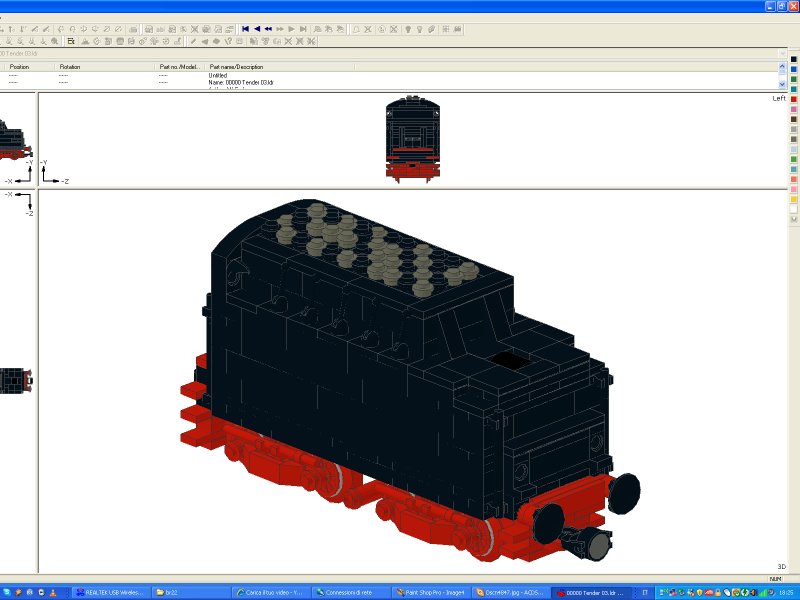Sort parts by the Position column header
The height and width of the screenshot is (600, 800).
pyautogui.click(x=22, y=66)
